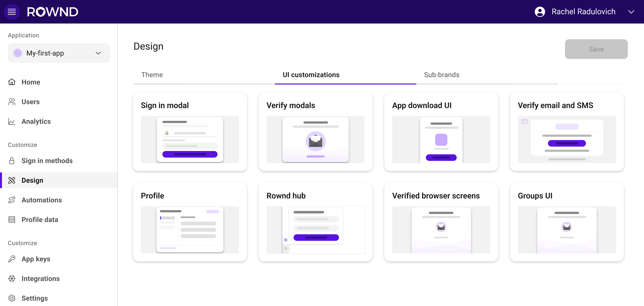644x306 pixels.
Task: Click the Settings gear icon
Action: click(x=12, y=298)
